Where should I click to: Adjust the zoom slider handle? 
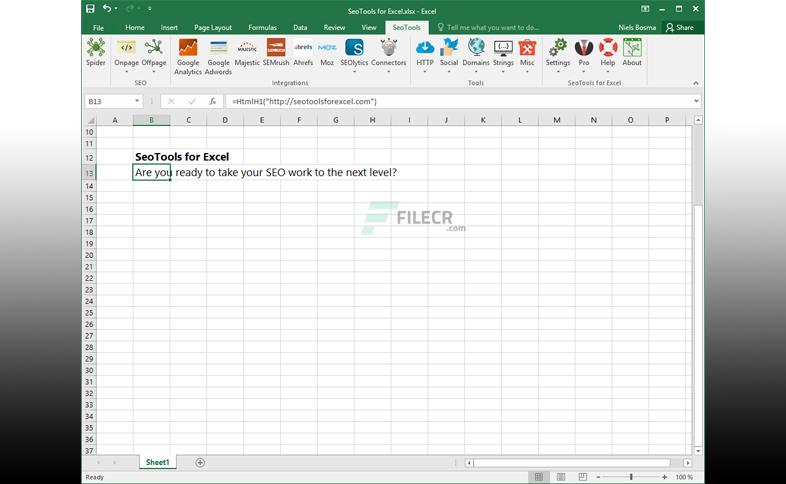click(x=631, y=477)
